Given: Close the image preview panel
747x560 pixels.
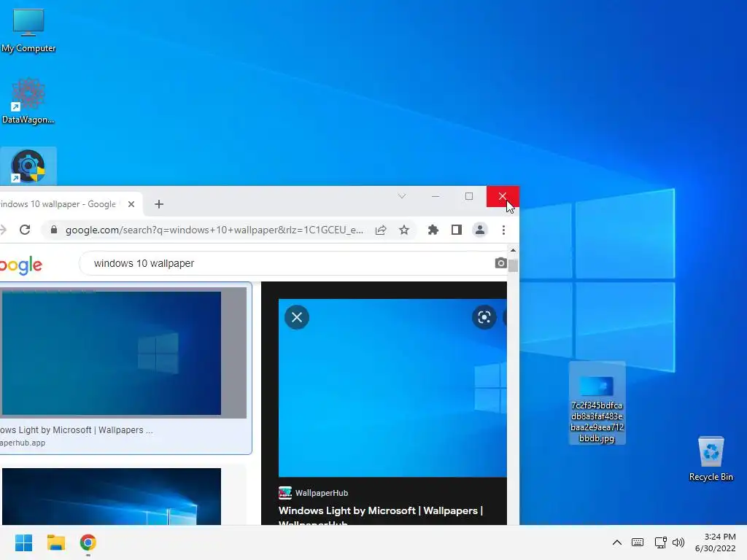Looking at the screenshot, I should pos(297,317).
